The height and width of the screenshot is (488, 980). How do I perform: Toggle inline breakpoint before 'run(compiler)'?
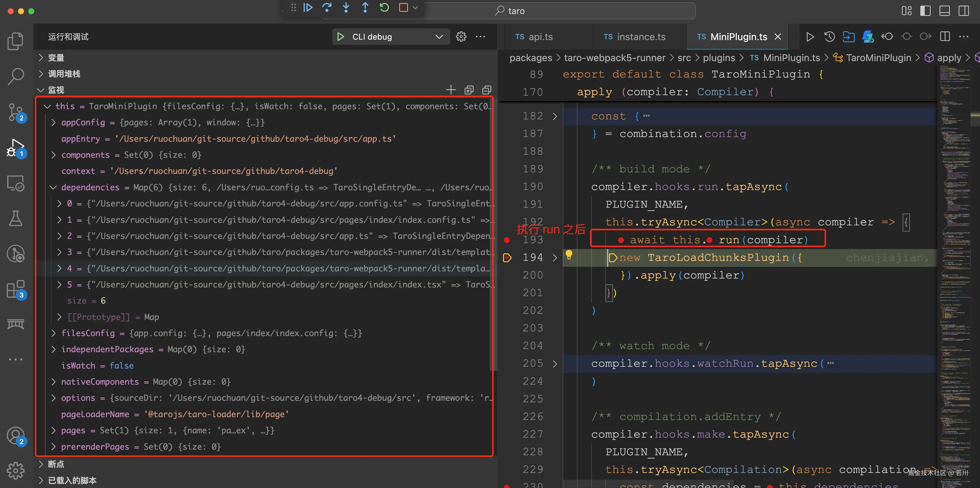point(709,240)
